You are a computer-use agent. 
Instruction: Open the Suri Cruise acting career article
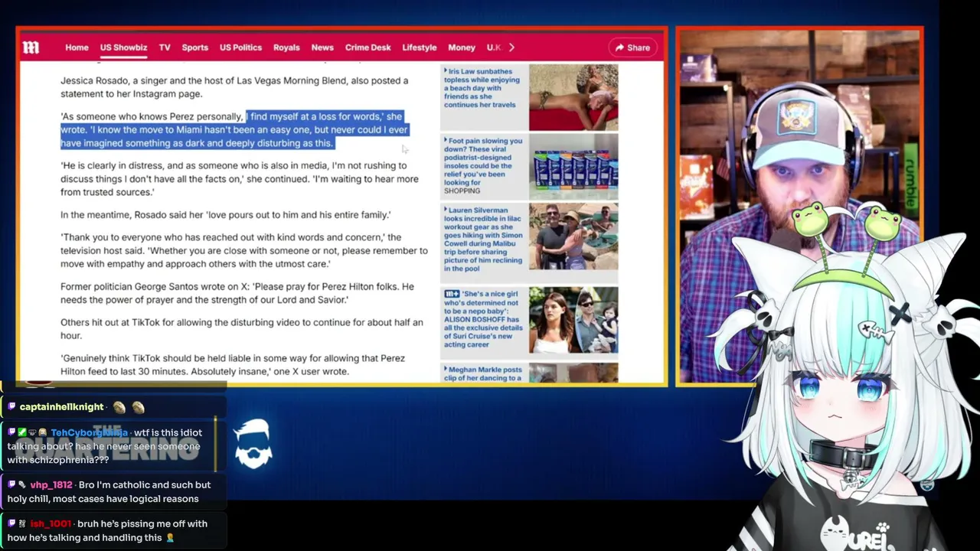(x=483, y=319)
